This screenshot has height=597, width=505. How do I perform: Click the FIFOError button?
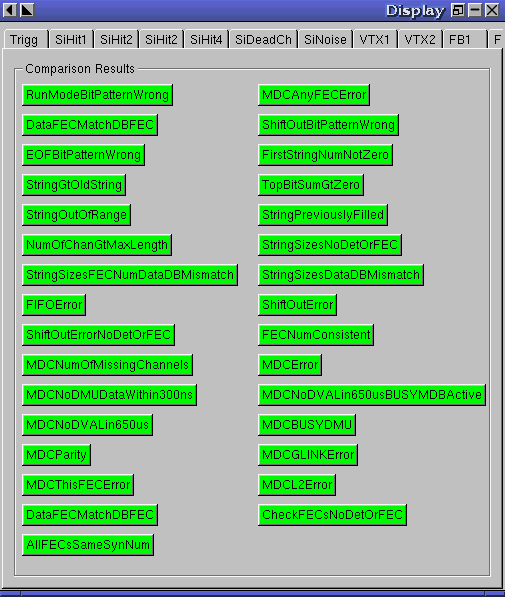point(54,305)
